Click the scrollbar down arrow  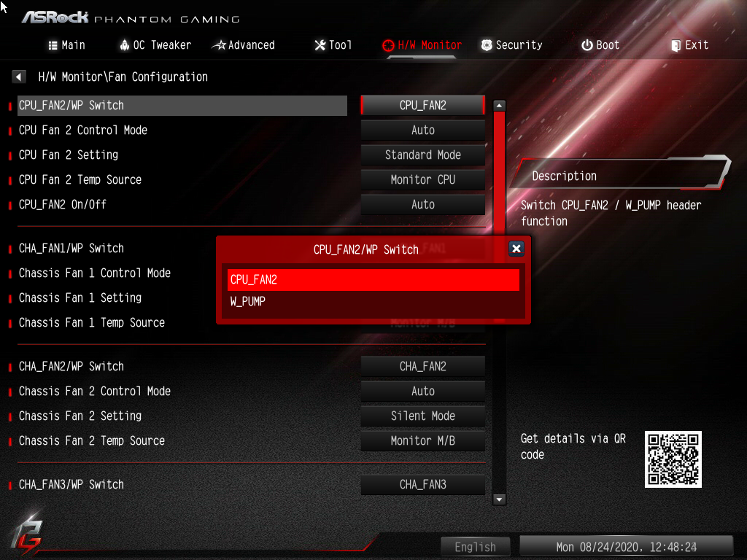[499, 499]
